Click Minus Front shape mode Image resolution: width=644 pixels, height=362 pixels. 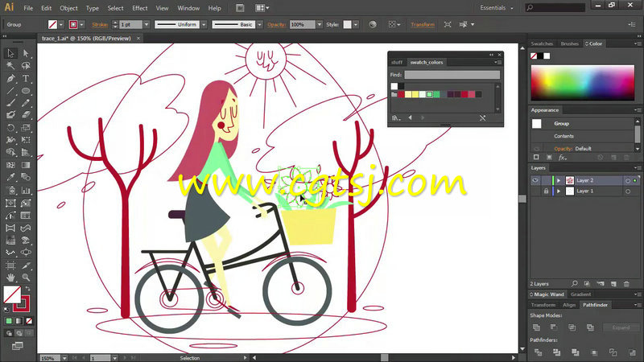pos(554,327)
